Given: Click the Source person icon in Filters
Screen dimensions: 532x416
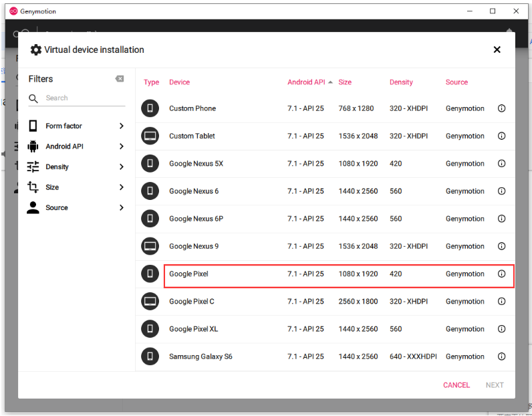Looking at the screenshot, I should point(33,207).
